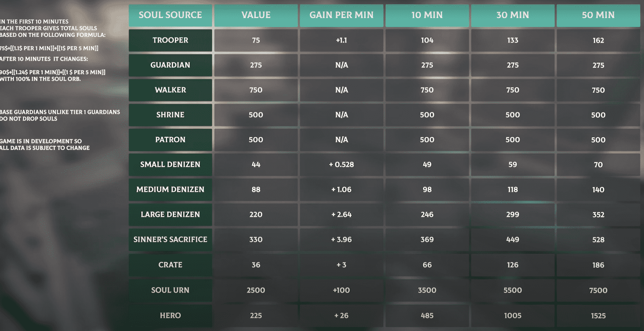Click the SINNER'S SACRIFICE row label

click(x=170, y=240)
